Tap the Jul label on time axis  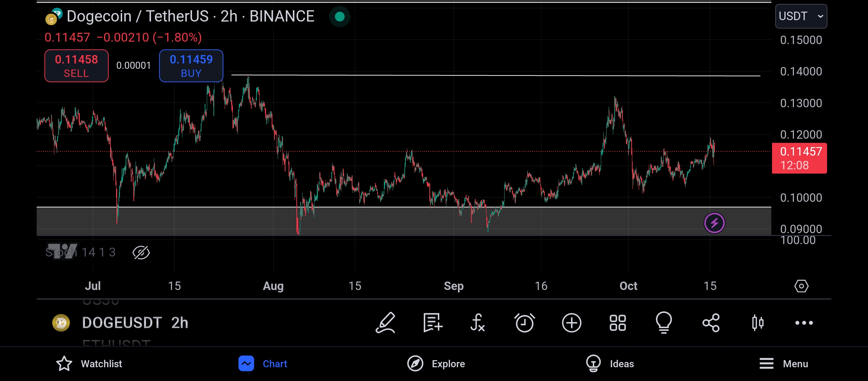pos(92,286)
